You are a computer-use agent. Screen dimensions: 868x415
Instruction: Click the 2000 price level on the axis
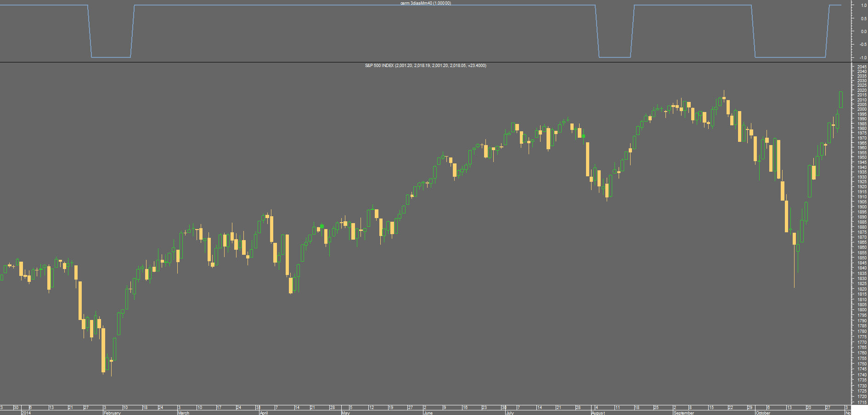coord(862,109)
